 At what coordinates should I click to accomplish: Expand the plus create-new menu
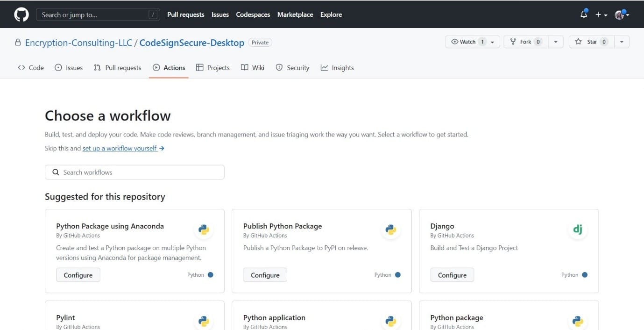601,14
